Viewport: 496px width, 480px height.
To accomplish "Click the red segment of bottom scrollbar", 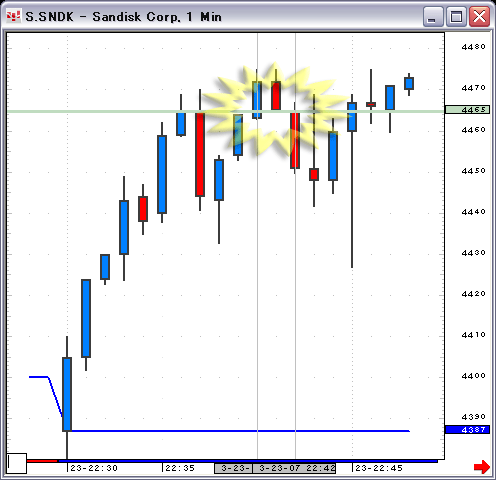I will 42,461.
